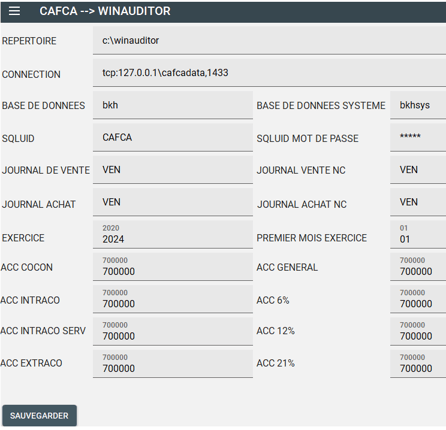Click the JOURNAL DE VENTE label
This screenshot has height=430, width=446.
(x=46, y=170)
